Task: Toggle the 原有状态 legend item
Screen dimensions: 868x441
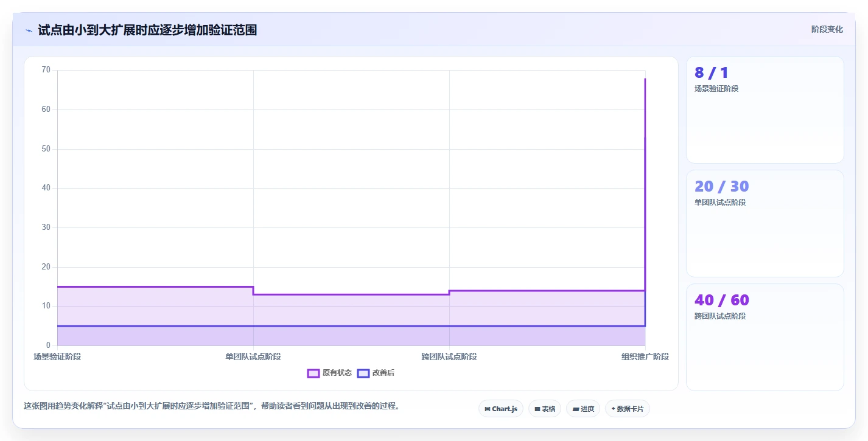Action: (x=329, y=373)
